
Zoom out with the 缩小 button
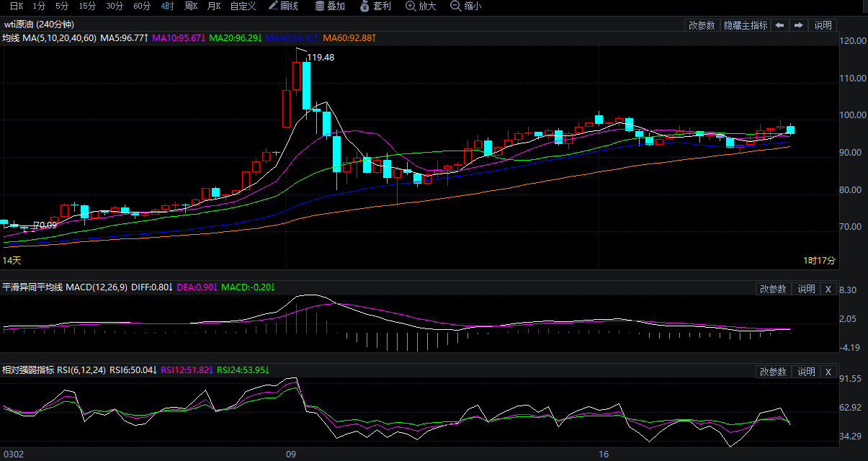coord(465,6)
